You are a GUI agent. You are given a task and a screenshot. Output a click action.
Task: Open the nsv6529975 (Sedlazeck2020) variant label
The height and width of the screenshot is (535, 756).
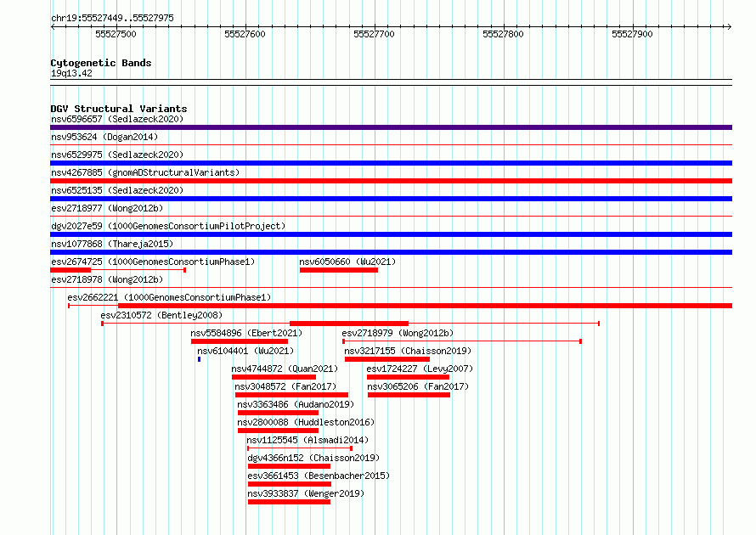pyautogui.click(x=117, y=155)
